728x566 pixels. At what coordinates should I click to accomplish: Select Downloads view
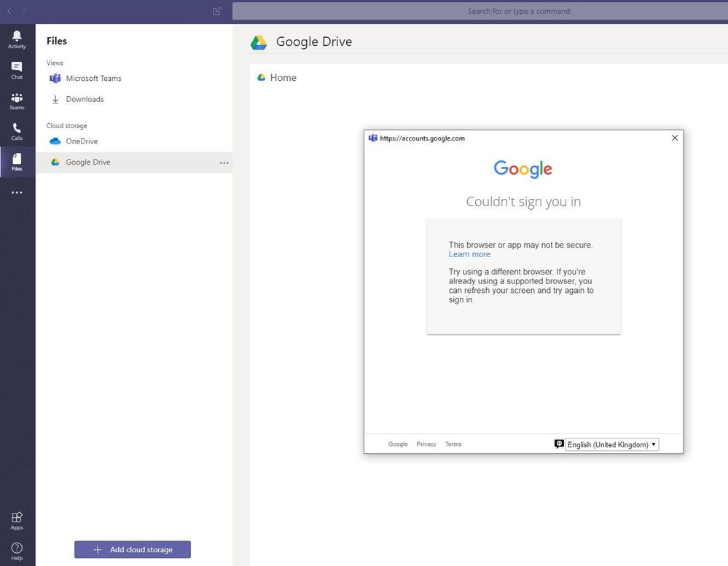[133, 99]
